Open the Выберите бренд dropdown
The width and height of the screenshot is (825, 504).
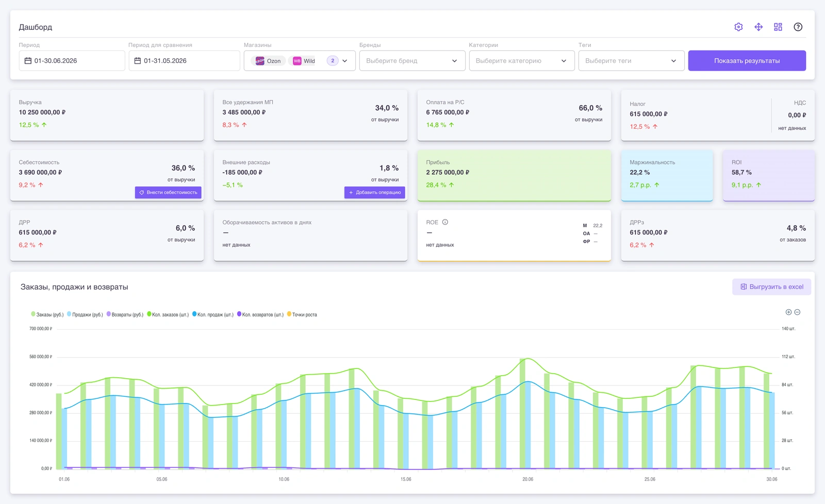click(x=412, y=61)
